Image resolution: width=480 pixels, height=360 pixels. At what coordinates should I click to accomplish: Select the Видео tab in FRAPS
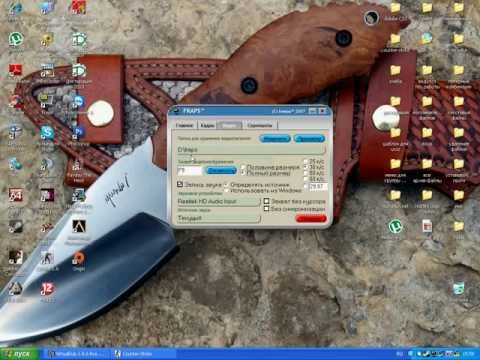click(230, 125)
